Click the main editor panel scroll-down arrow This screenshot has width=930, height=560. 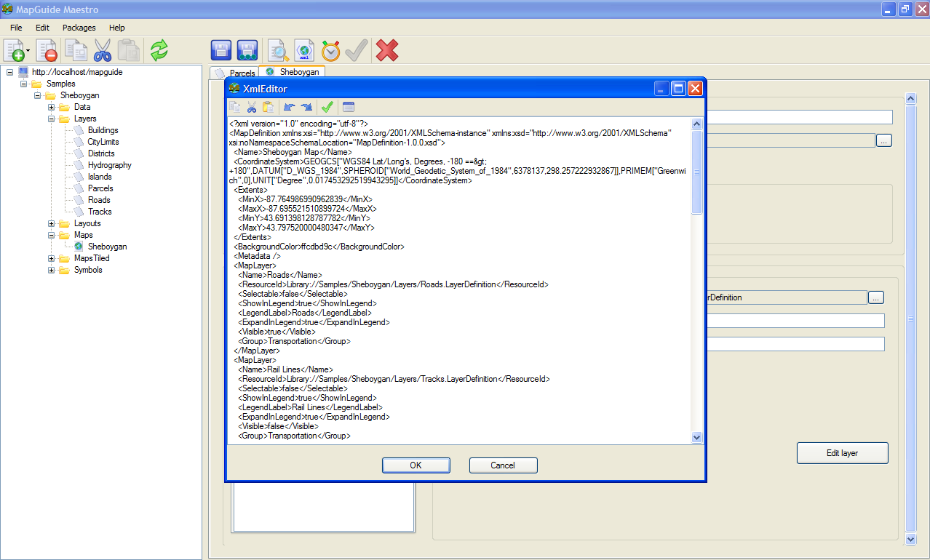tap(910, 539)
